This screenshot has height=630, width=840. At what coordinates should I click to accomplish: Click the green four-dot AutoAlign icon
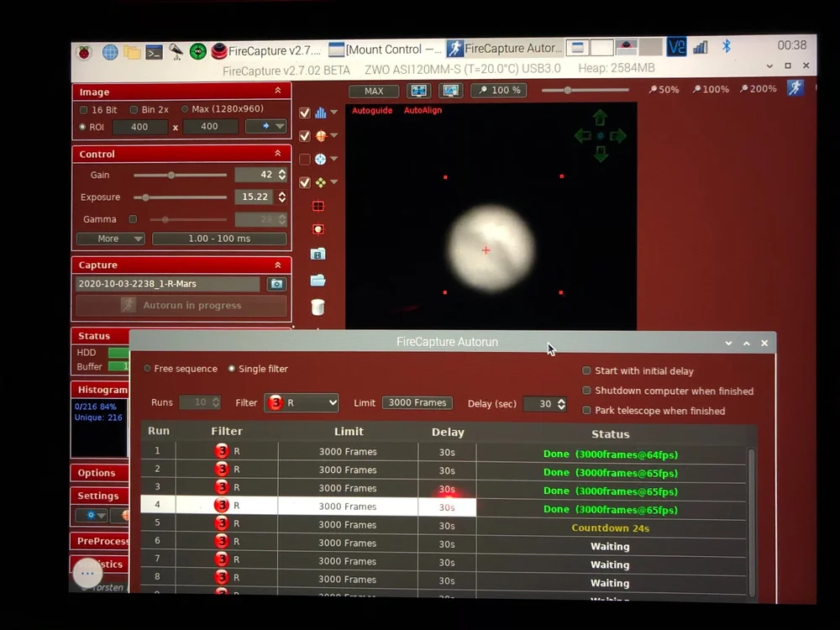point(320,182)
